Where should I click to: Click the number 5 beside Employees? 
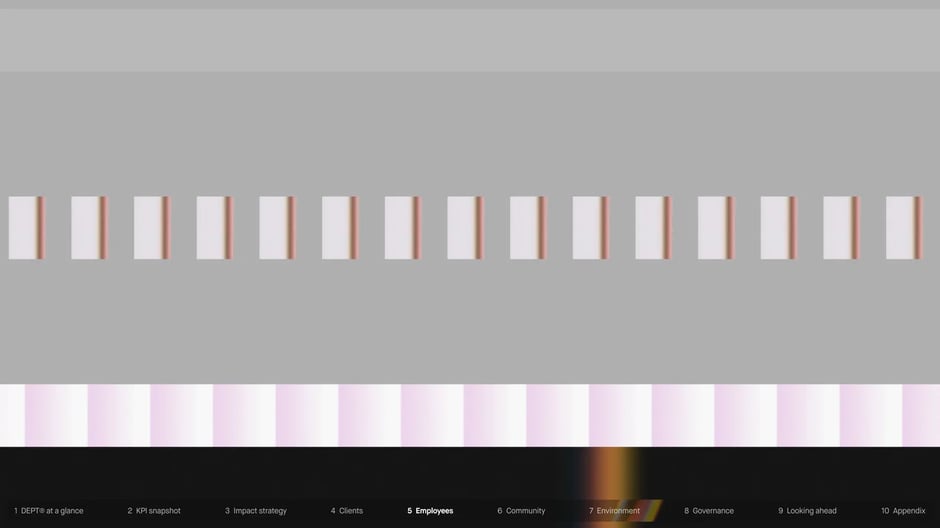409,511
